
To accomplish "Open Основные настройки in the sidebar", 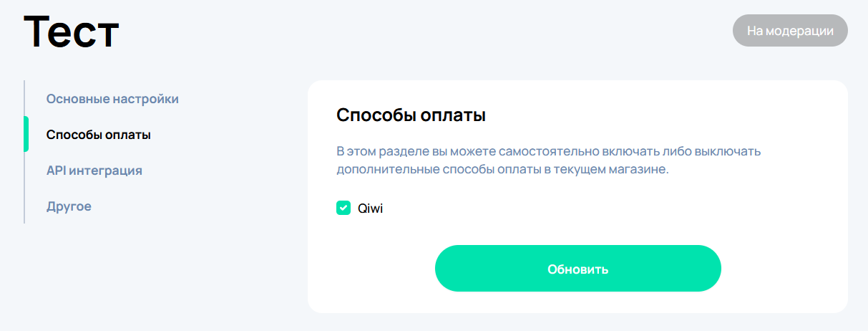I will click(112, 99).
